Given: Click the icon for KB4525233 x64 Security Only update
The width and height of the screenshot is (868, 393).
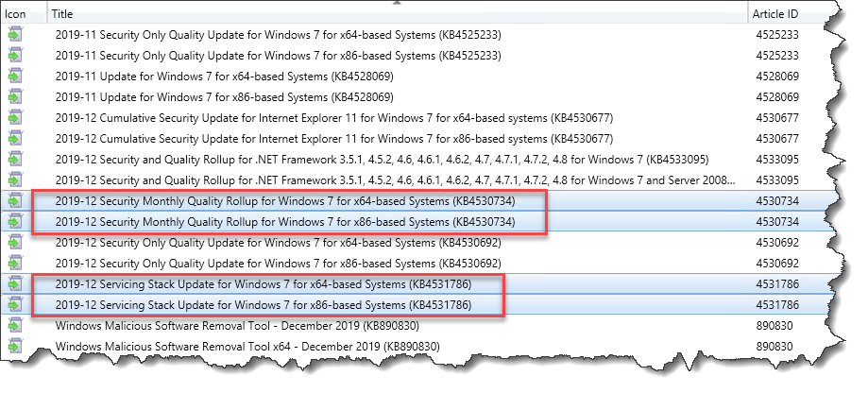Looking at the screenshot, I should (15, 35).
